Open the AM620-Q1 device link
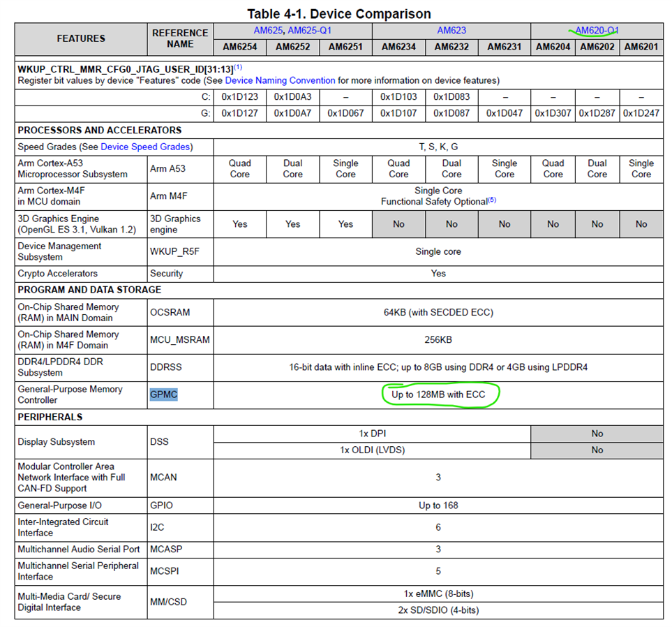The height and width of the screenshot is (627, 672). [597, 31]
